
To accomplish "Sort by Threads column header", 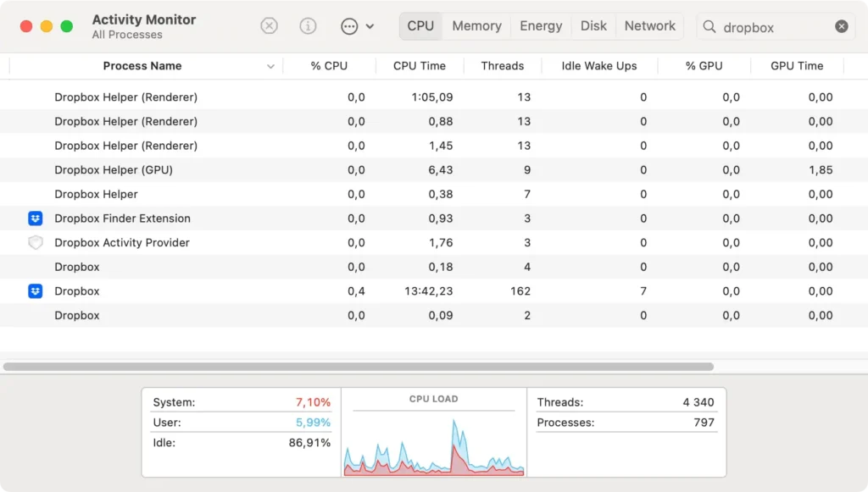I will (x=502, y=66).
